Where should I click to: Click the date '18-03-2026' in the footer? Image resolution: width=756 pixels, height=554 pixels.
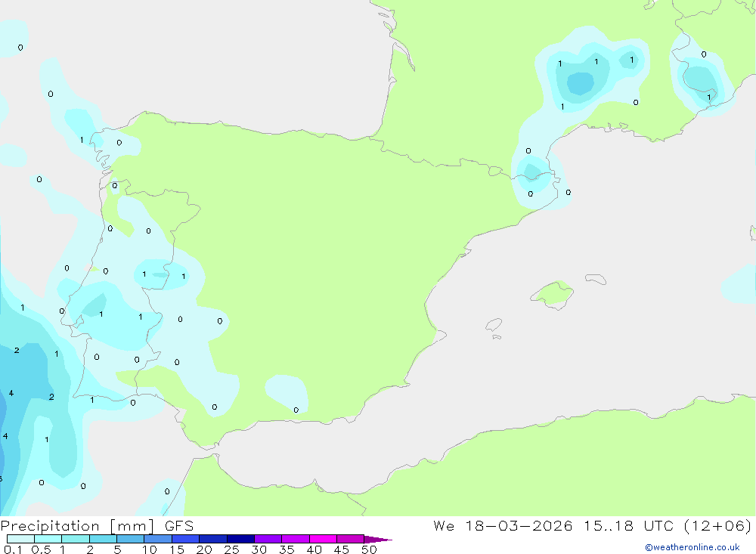[x=519, y=525]
